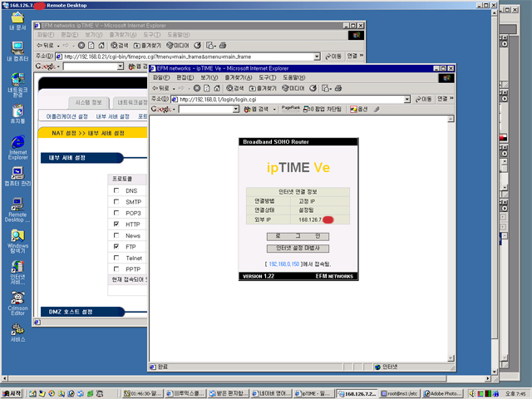Enable the Telnet protocol checkbox
The width and height of the screenshot is (532, 399).
pyautogui.click(x=116, y=258)
